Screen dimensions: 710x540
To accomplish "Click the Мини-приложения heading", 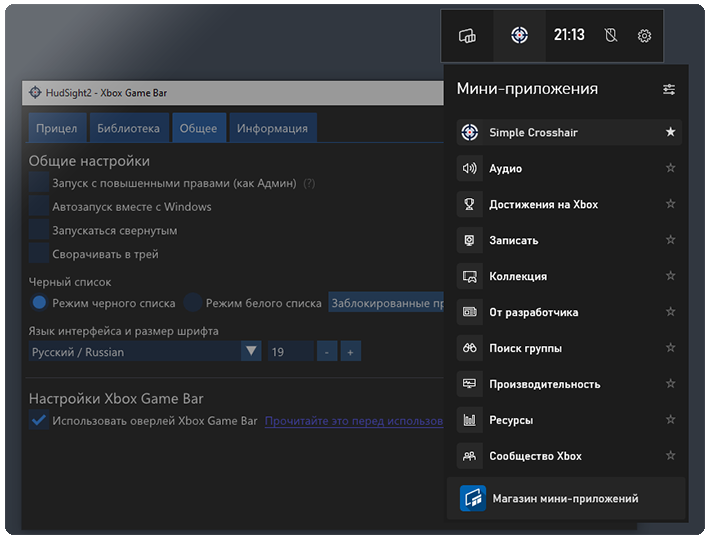I will (527, 89).
